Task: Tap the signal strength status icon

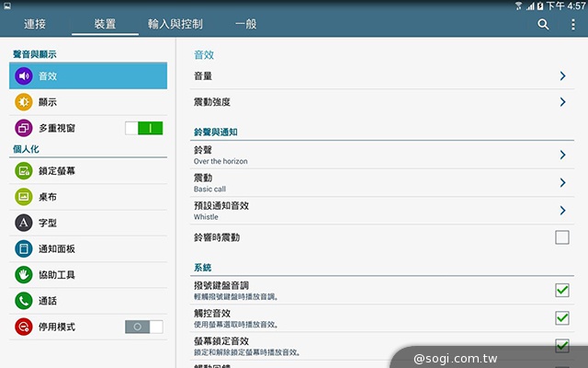Action: coord(530,6)
